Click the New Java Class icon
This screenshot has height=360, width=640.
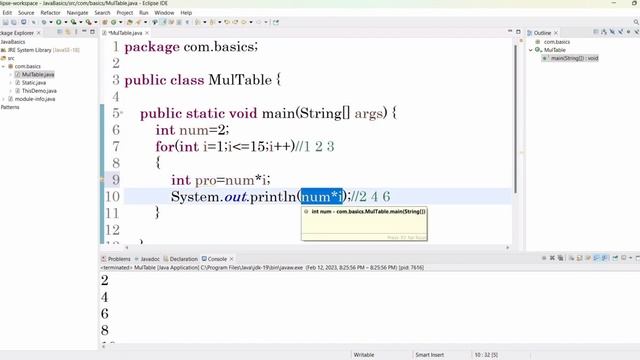(113, 22)
